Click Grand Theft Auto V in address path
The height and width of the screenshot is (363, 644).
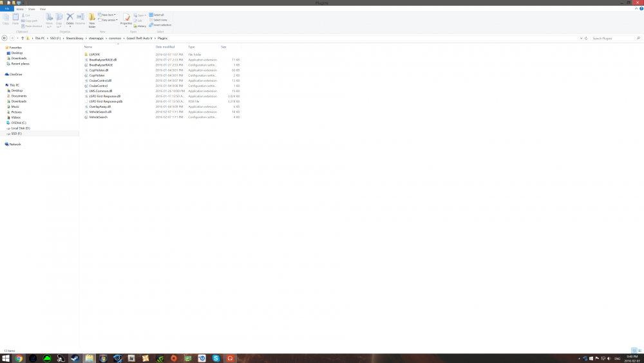click(x=139, y=38)
